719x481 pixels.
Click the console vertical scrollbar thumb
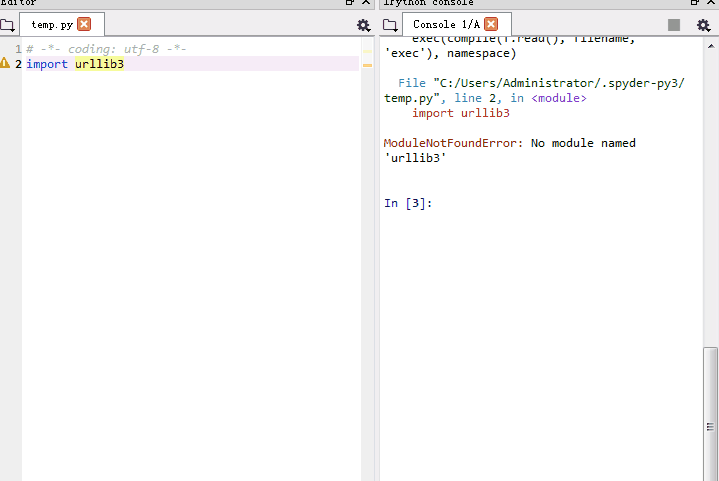(710, 412)
